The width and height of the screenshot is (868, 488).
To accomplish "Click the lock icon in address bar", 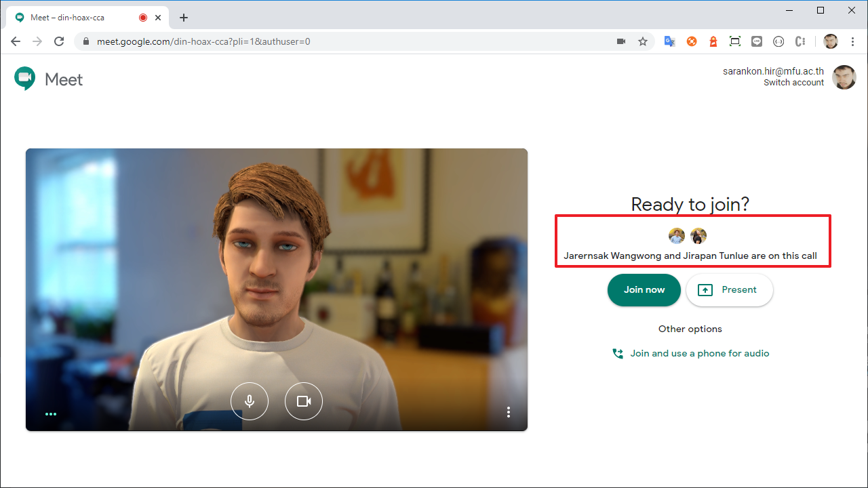I will (85, 41).
